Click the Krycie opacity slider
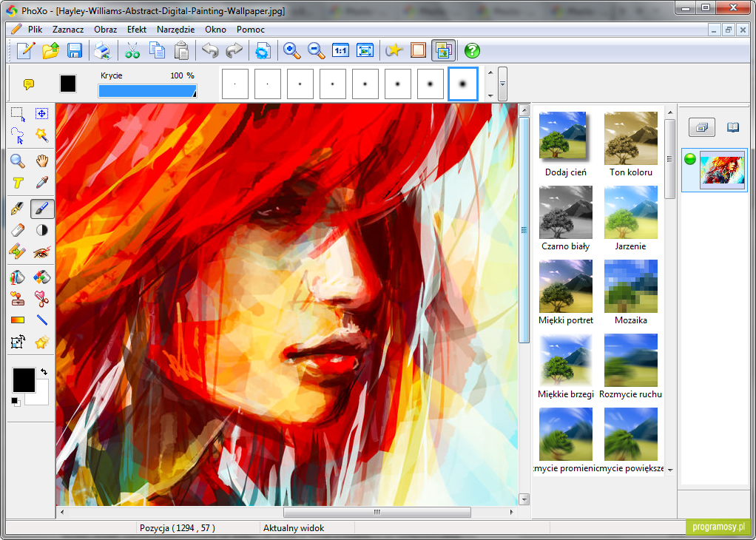 pos(147,91)
